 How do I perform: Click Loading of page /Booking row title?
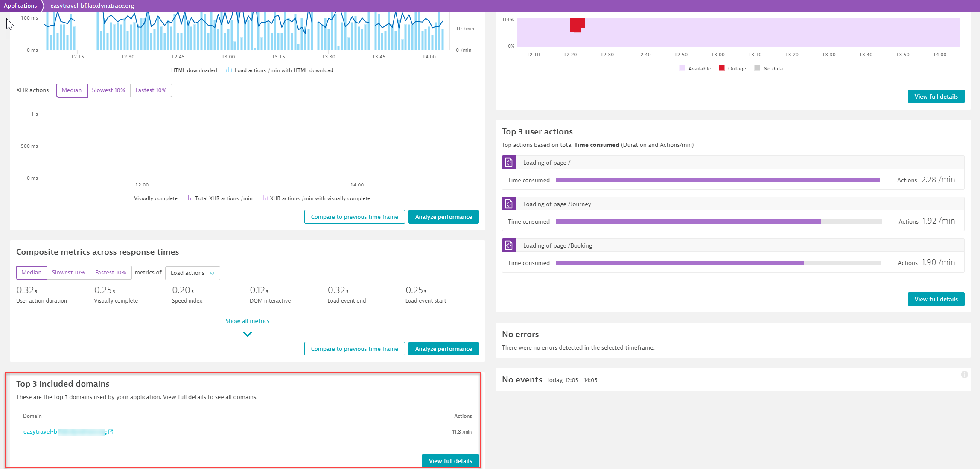(557, 245)
